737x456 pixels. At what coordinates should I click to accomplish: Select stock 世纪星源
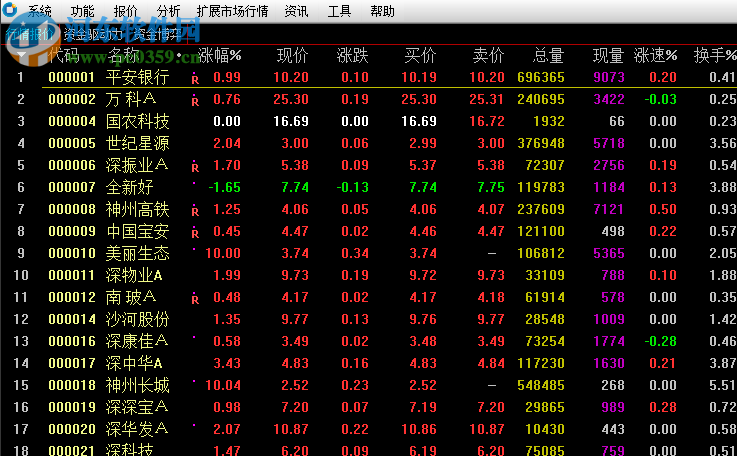137,143
